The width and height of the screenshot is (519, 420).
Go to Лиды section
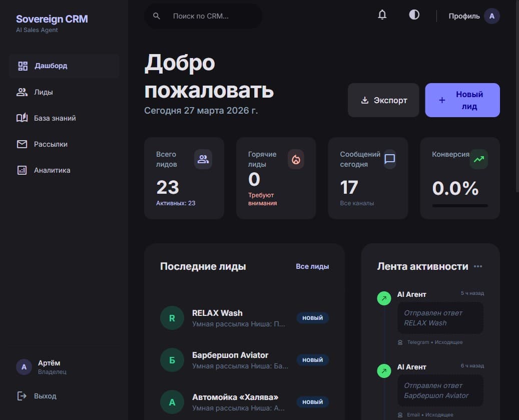64,92
